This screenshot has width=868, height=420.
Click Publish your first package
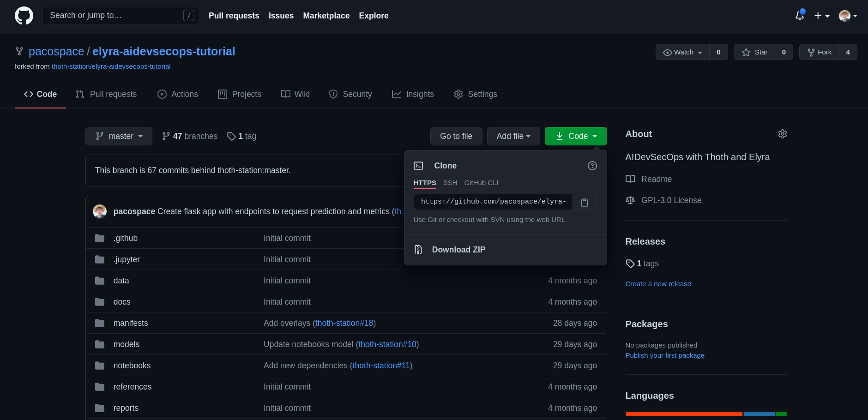click(665, 355)
